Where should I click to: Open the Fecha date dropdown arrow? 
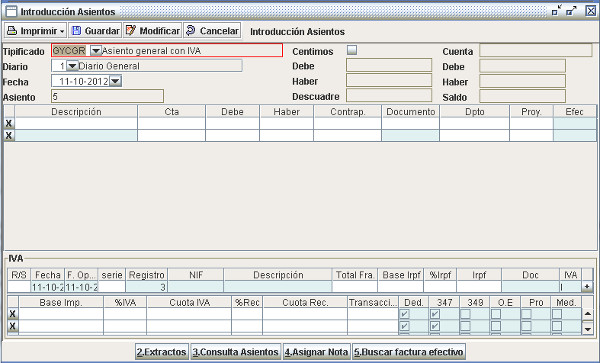coord(116,81)
